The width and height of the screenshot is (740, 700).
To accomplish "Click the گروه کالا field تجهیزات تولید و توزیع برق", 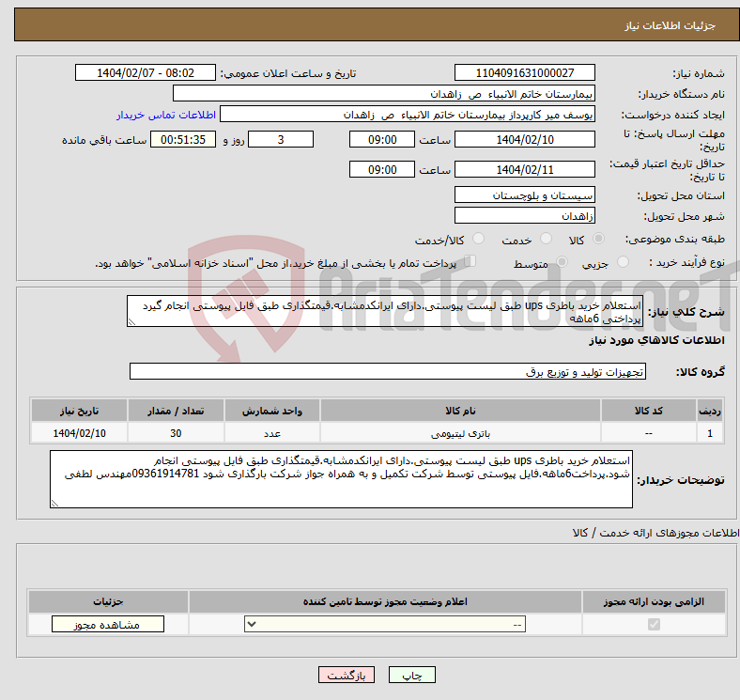I will coord(388,371).
